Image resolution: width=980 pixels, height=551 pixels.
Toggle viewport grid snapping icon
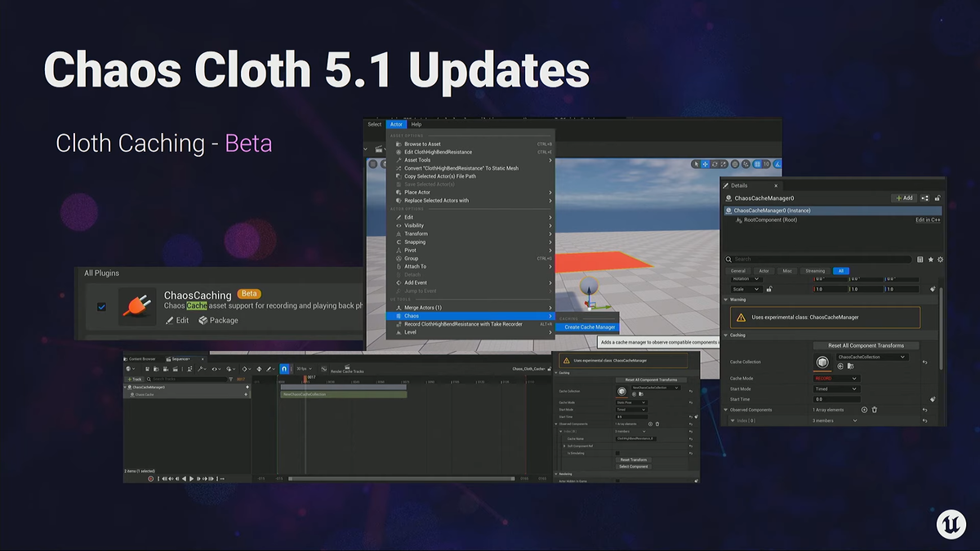tap(757, 164)
